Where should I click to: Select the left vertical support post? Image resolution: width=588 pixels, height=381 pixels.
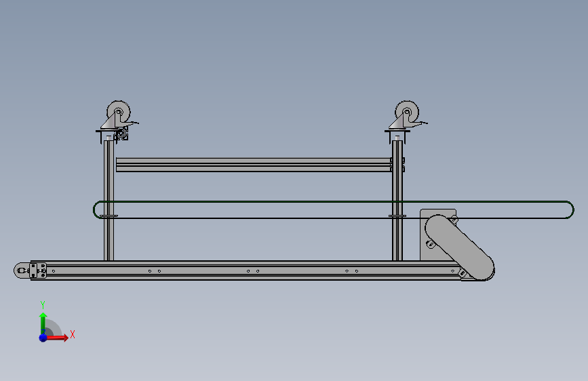(x=109, y=200)
